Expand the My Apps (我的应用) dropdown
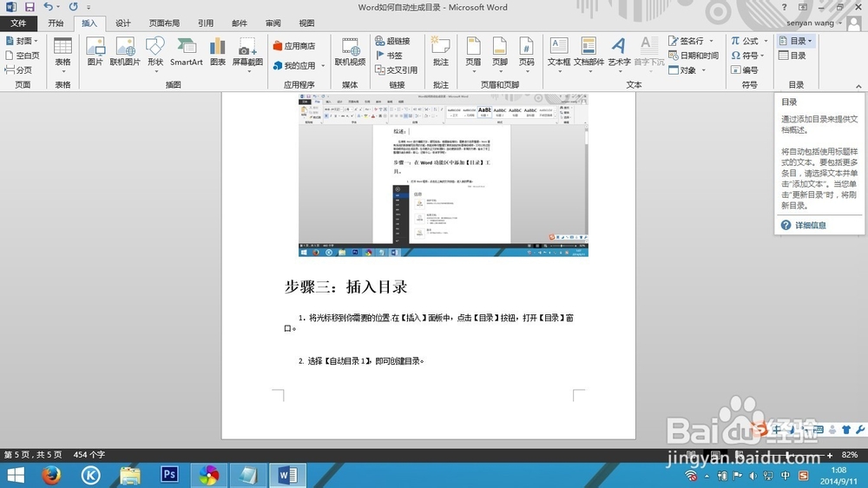Viewport: 868px width, 488px height. pyautogui.click(x=323, y=66)
